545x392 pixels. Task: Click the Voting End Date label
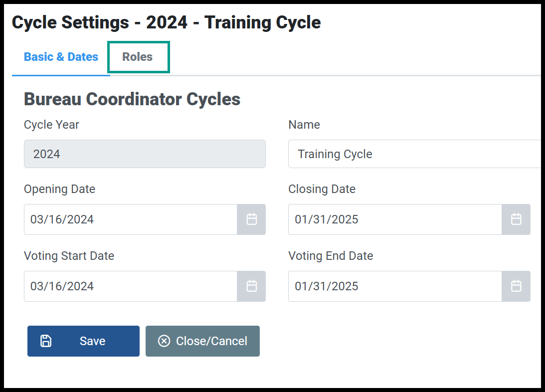[x=331, y=256]
